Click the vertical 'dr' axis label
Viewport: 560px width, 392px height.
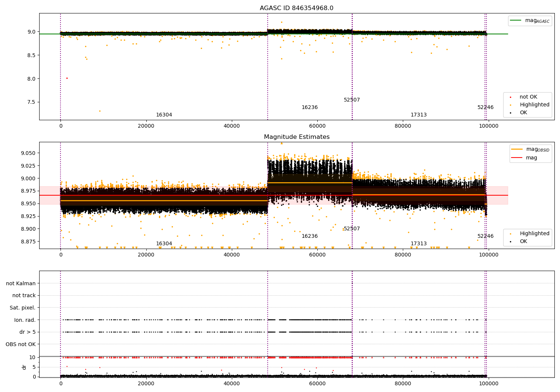coord(24,367)
